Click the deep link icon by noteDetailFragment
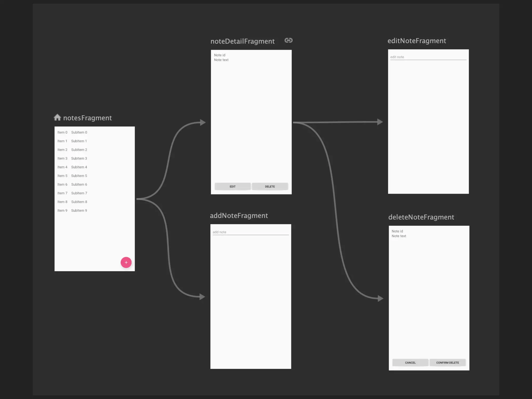 (288, 40)
